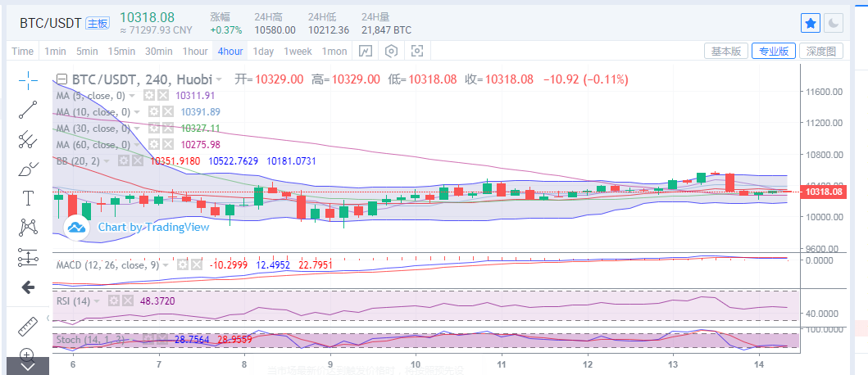Select the 15min interval
The height and width of the screenshot is (375, 868).
tap(121, 52)
